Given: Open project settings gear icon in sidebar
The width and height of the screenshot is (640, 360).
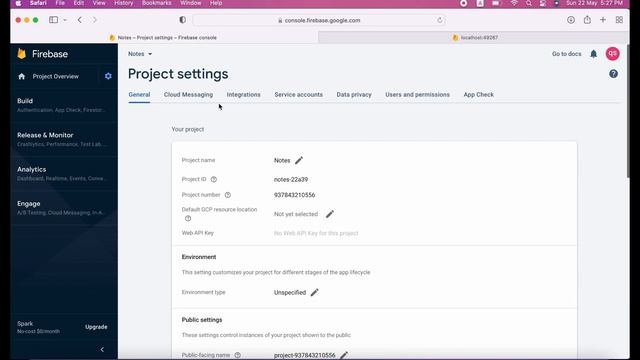Looking at the screenshot, I should click(x=108, y=76).
